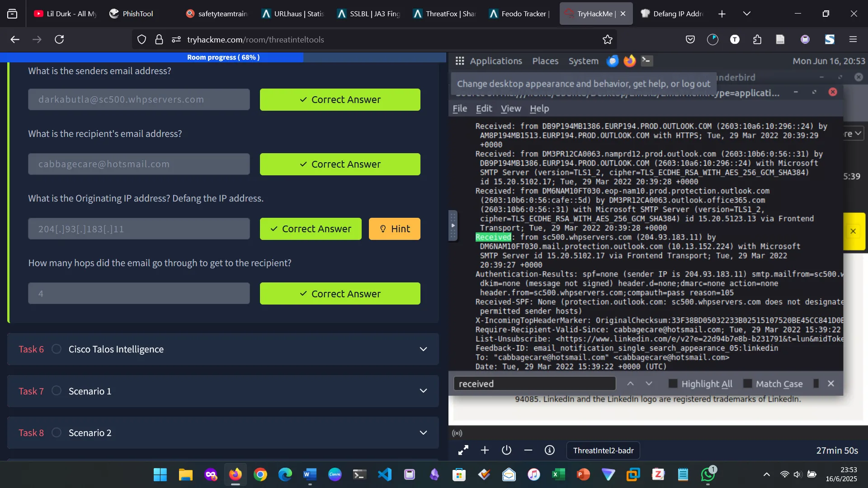
Task: Expand the Task 6 Cisco Talos Intelligence section
Action: tap(423, 349)
